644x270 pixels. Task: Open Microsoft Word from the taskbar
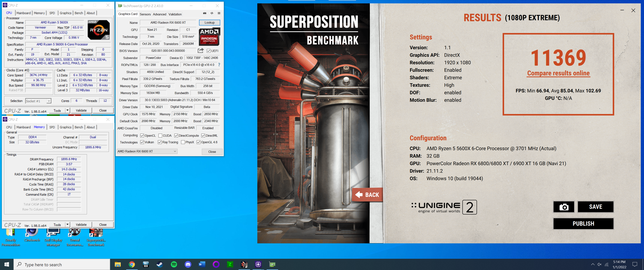(202, 264)
